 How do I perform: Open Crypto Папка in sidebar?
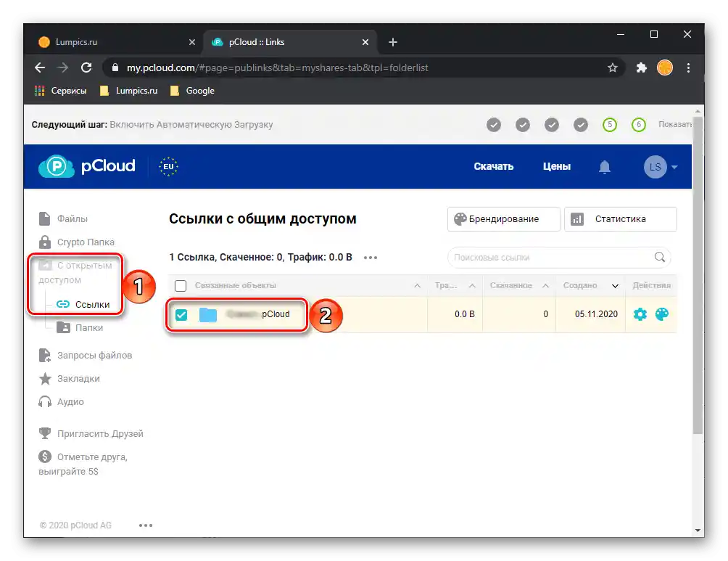tap(77, 242)
